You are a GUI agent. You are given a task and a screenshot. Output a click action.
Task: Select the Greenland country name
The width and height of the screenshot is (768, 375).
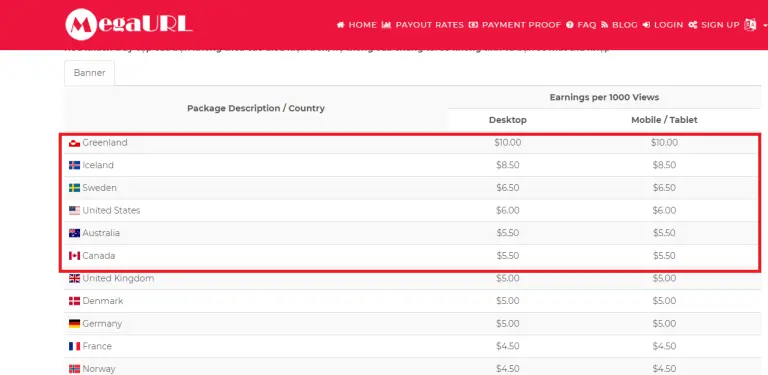coord(105,142)
